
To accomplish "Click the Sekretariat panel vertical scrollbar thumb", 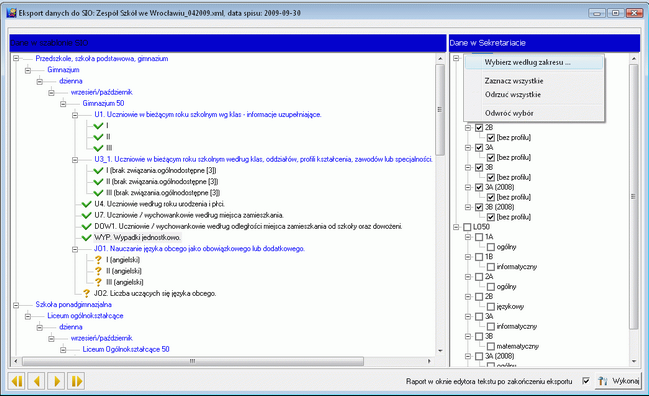I will 633,197.
